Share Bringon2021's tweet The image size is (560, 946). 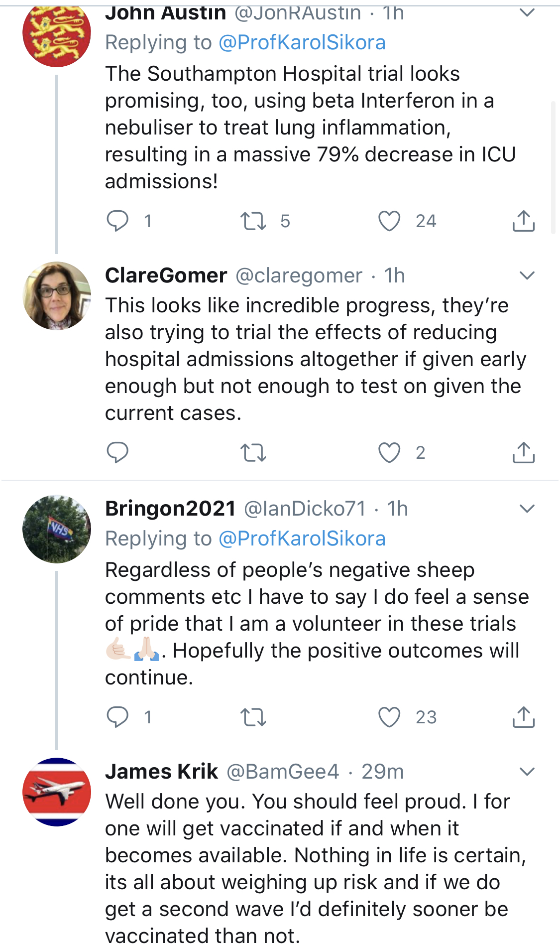(x=524, y=717)
